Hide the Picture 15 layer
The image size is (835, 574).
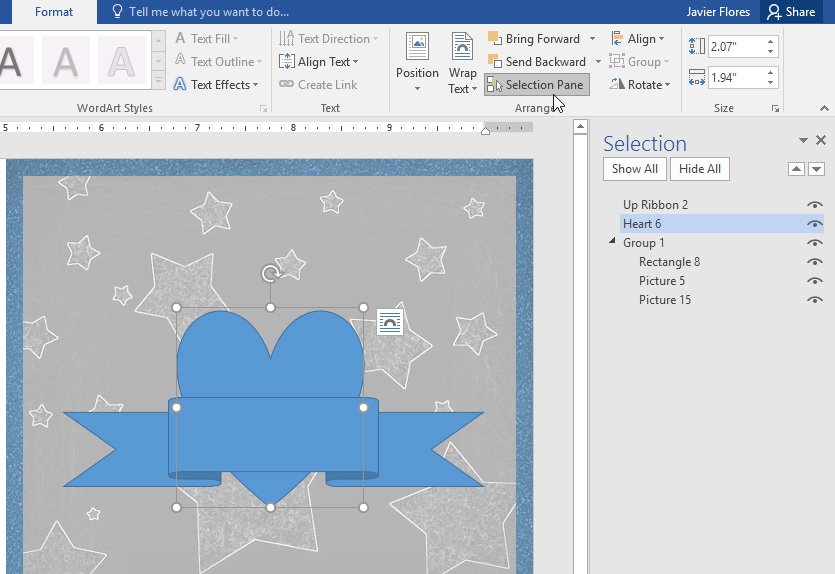[x=815, y=300]
